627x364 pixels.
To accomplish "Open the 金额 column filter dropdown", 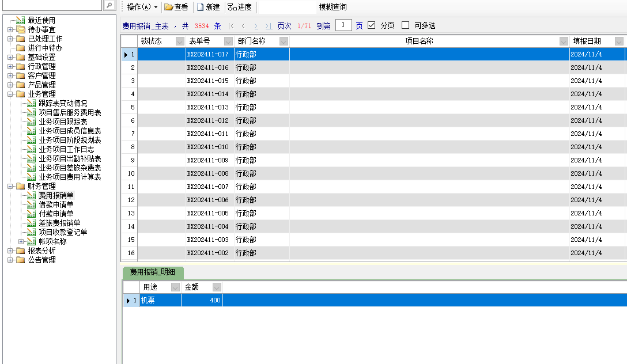I will [x=217, y=287].
